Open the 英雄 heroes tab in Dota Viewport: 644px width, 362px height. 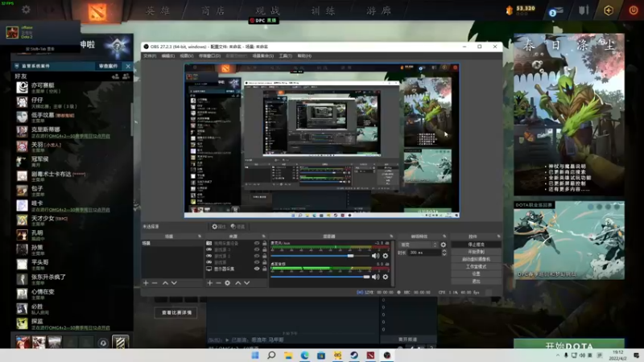pyautogui.click(x=158, y=10)
